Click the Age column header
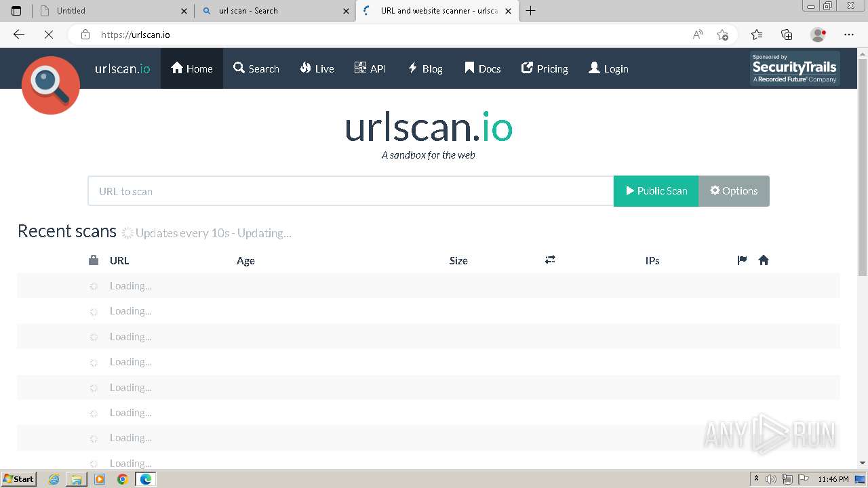 coord(245,261)
